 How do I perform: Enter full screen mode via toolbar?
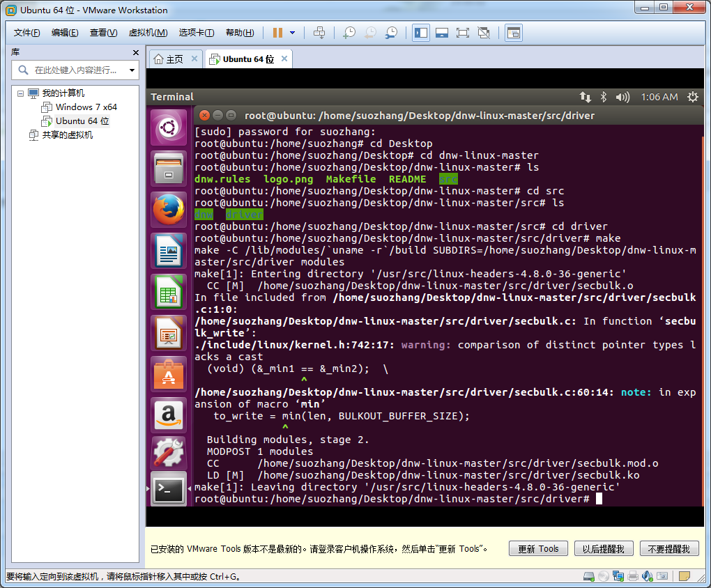click(462, 33)
